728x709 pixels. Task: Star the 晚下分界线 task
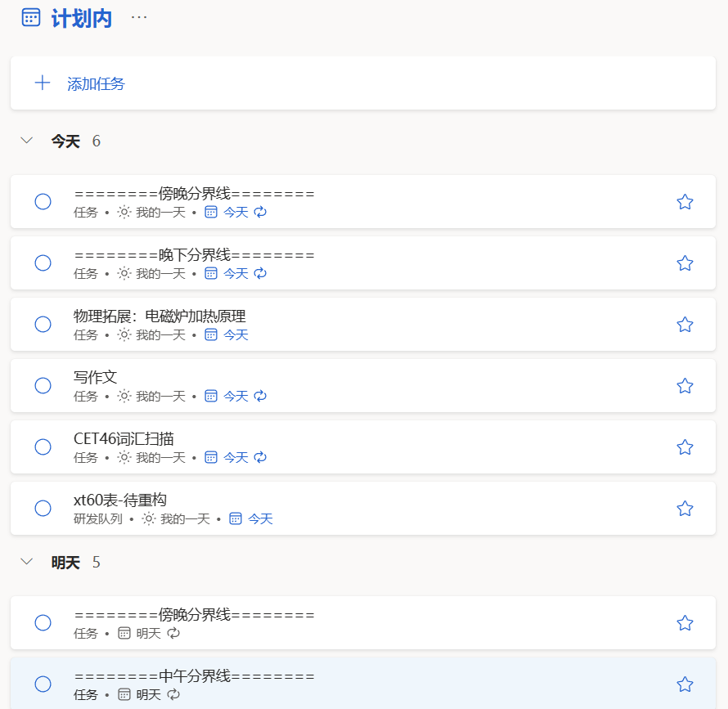coord(685,263)
